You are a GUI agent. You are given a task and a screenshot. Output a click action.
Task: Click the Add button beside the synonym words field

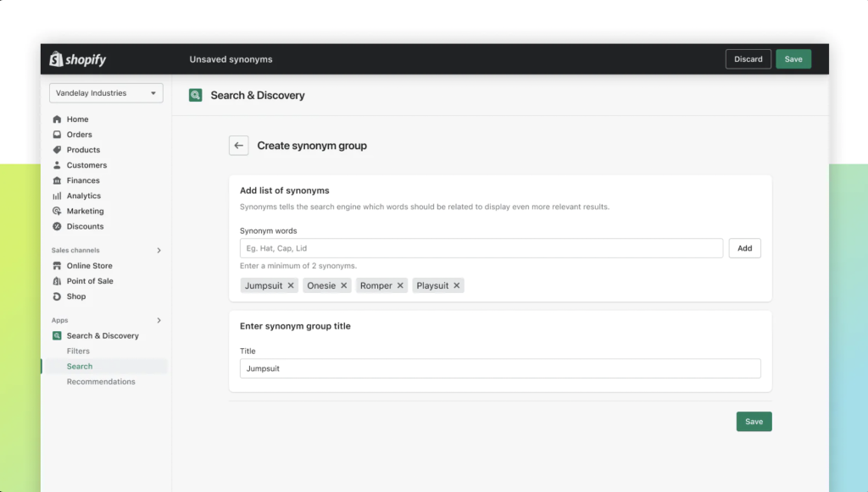pos(744,248)
